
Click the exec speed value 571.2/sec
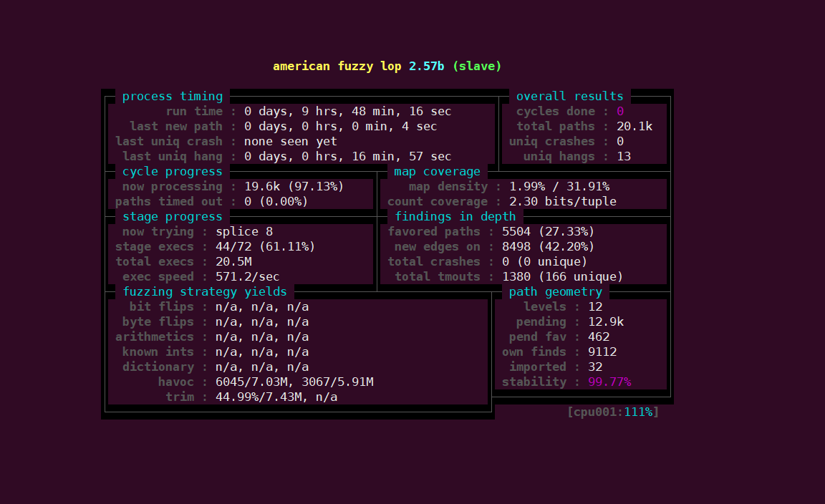pos(247,277)
